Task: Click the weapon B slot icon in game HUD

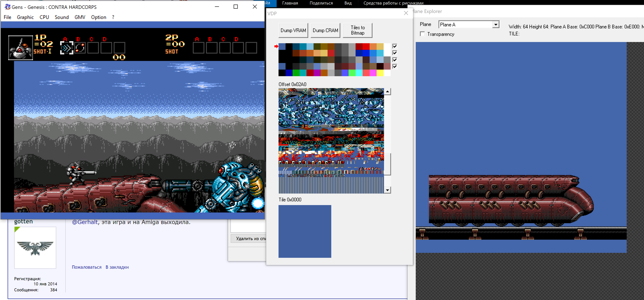Action: [x=80, y=48]
